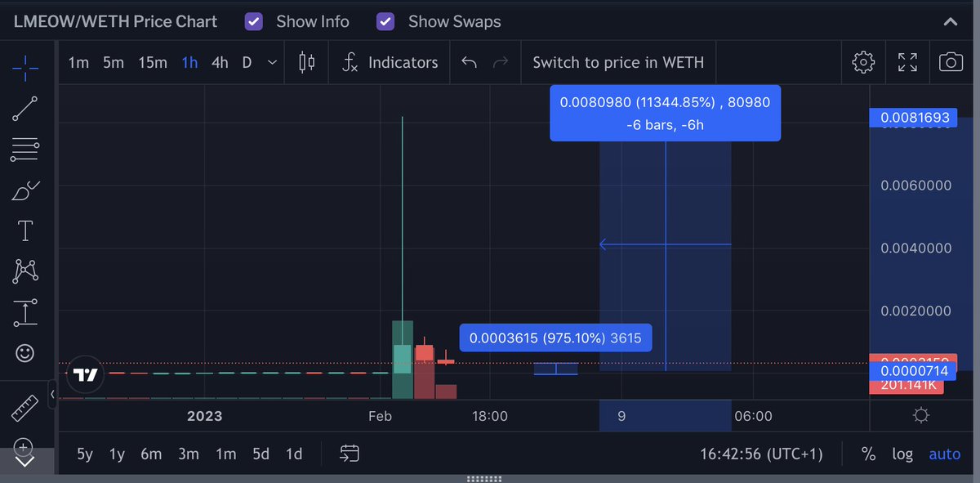Select the 5d date range
Viewport: 980px width, 483px height.
(261, 454)
